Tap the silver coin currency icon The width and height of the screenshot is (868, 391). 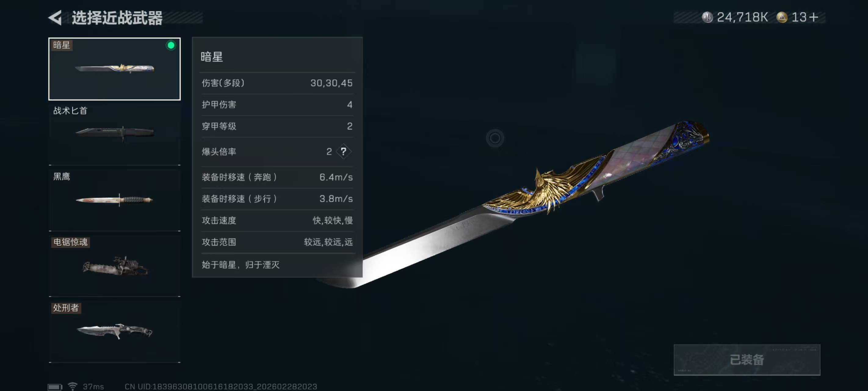[707, 17]
